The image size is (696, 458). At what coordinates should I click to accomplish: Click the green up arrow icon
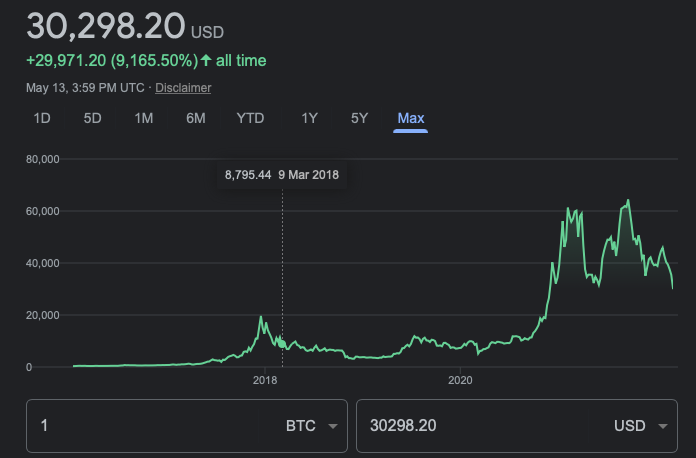(x=206, y=60)
